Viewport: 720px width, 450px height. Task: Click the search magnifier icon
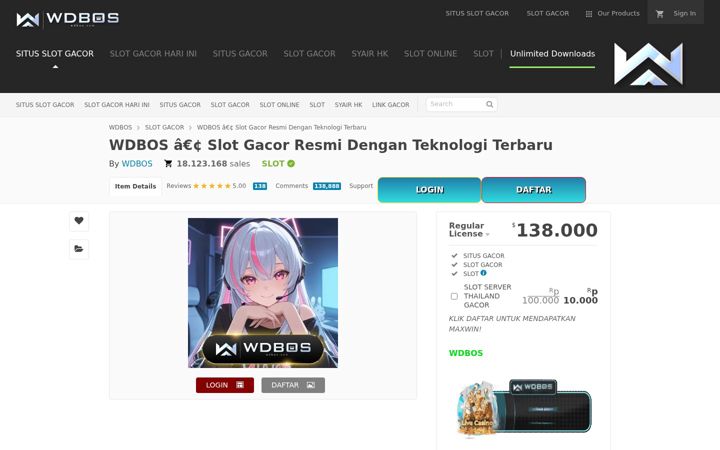coord(489,104)
